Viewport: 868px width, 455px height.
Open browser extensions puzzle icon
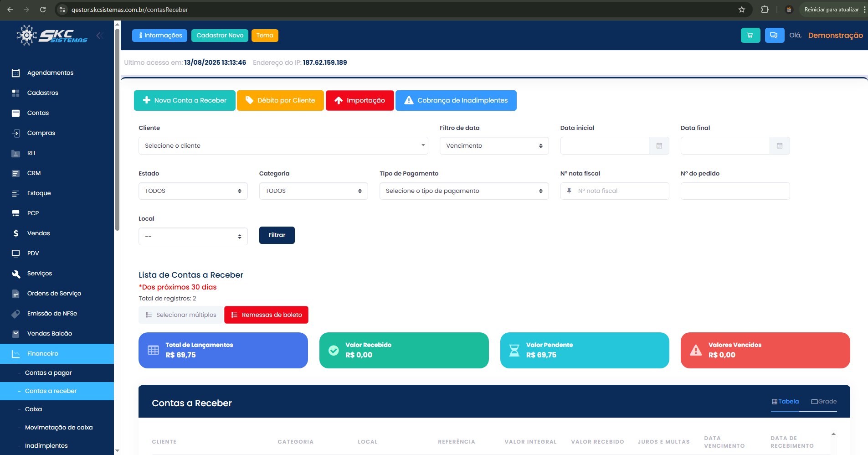click(765, 10)
